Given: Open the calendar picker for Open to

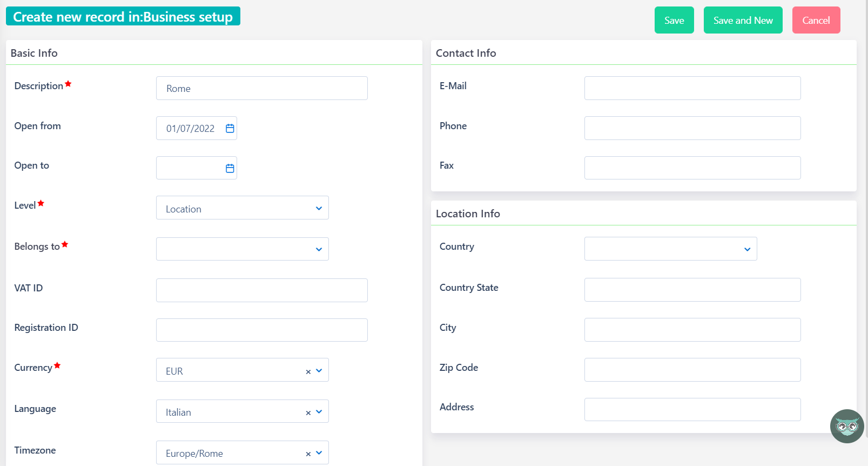Looking at the screenshot, I should [x=230, y=168].
